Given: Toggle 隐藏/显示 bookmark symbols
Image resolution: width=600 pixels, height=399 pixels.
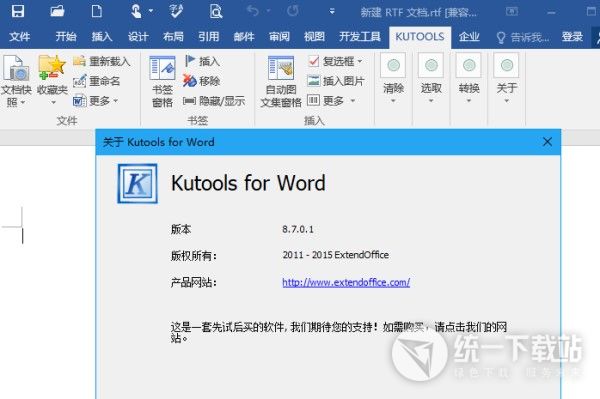Looking at the screenshot, I should [214, 101].
